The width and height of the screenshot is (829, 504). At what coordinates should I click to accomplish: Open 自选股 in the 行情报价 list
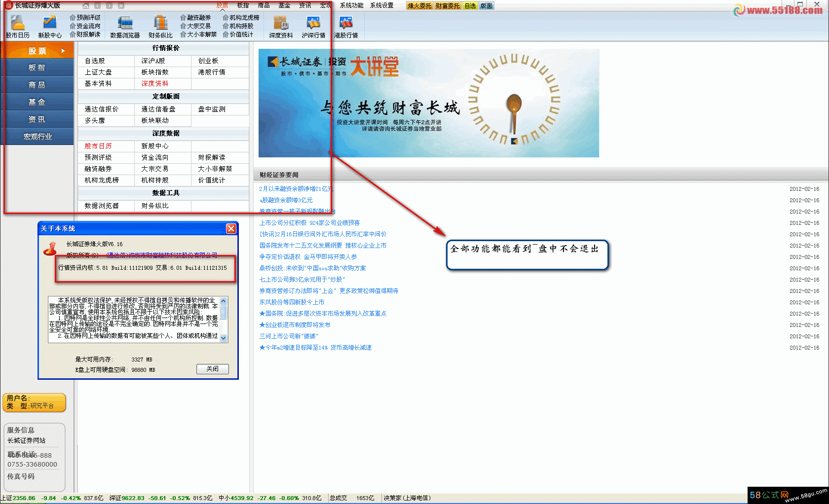95,61
